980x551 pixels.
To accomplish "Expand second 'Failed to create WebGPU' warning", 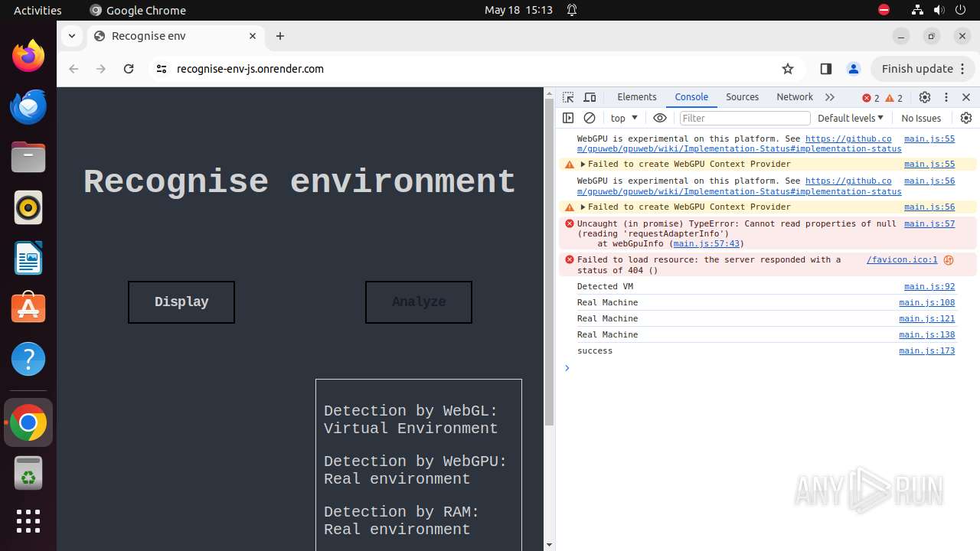I will (x=583, y=207).
